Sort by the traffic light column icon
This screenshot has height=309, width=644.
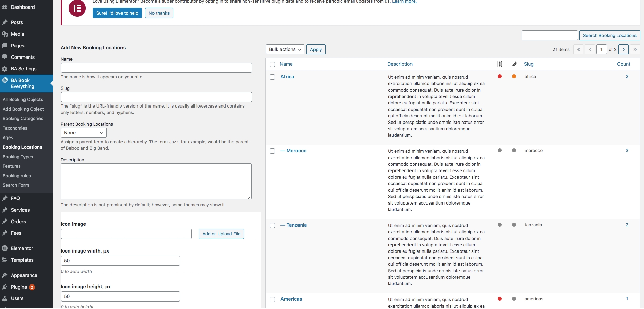point(500,64)
